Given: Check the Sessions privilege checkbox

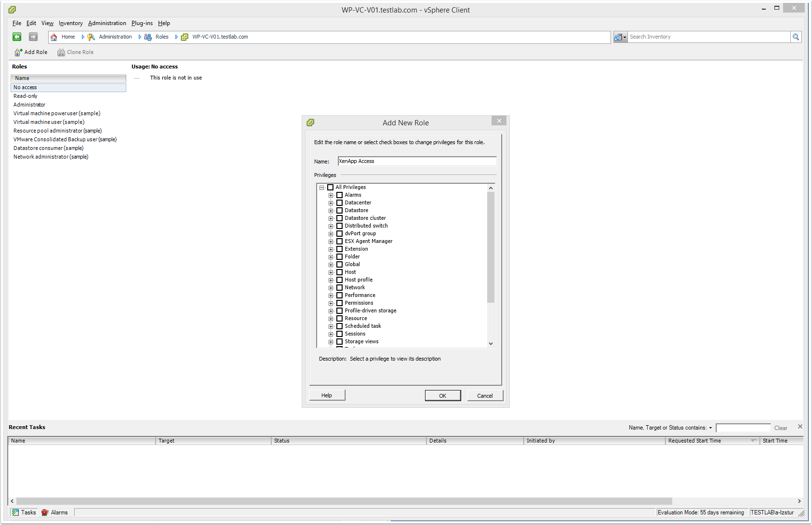Looking at the screenshot, I should [x=339, y=334].
